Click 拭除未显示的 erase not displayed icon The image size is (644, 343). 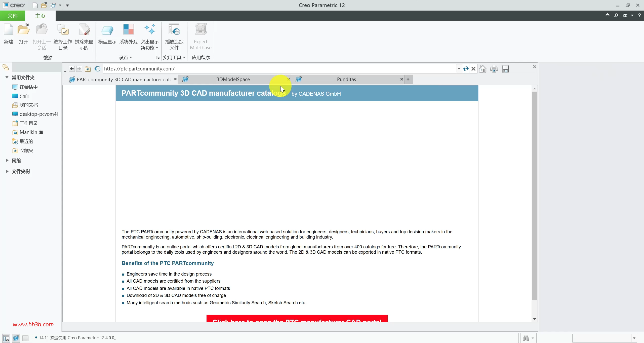point(84,30)
